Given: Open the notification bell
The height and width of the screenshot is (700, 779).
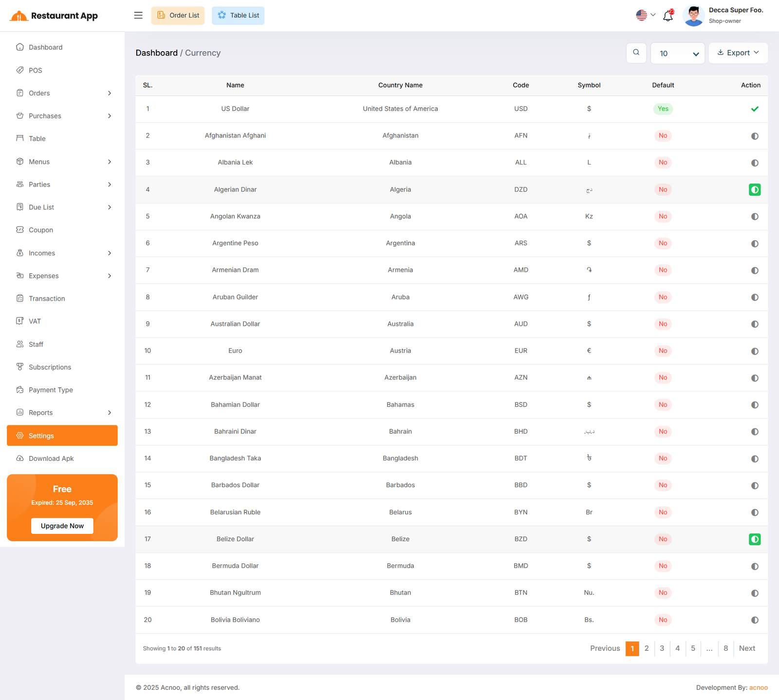Looking at the screenshot, I should coord(668,16).
